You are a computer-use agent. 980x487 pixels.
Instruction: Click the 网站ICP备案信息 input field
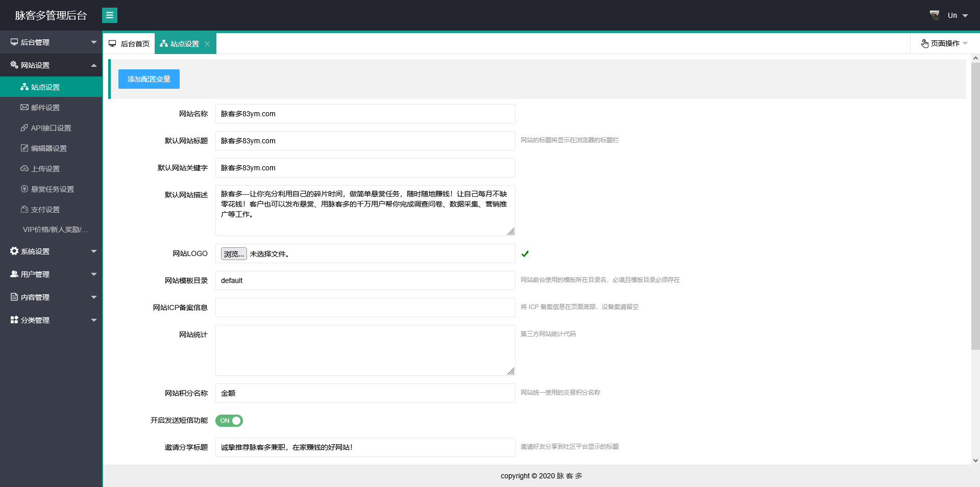click(x=365, y=307)
